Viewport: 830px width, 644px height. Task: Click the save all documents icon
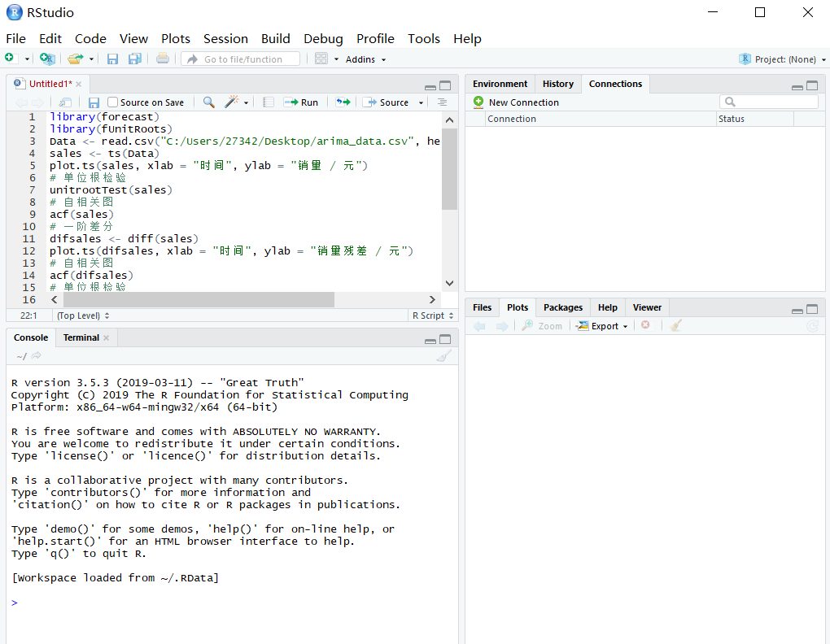134,59
